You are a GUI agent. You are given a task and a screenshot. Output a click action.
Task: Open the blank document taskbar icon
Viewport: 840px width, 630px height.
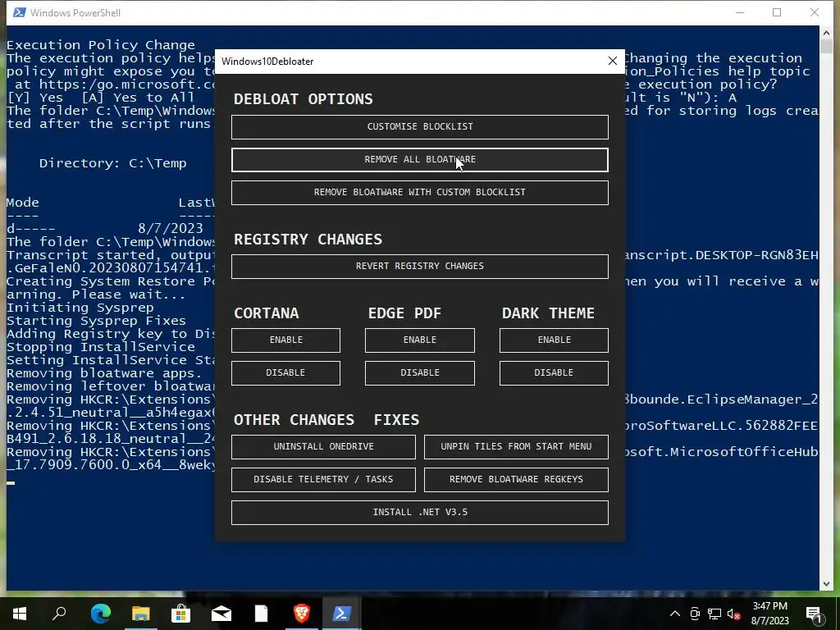[262, 614]
